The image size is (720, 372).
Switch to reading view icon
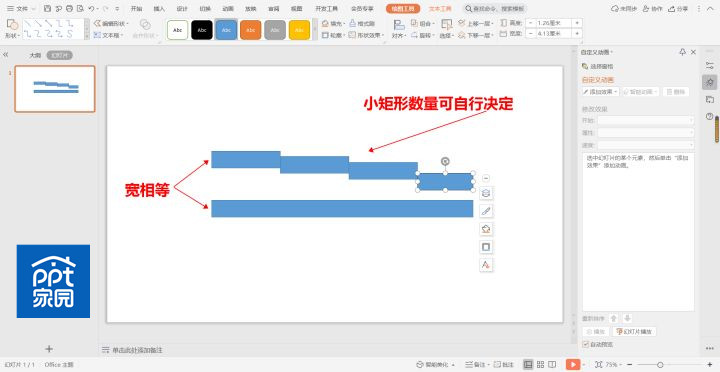(552, 364)
